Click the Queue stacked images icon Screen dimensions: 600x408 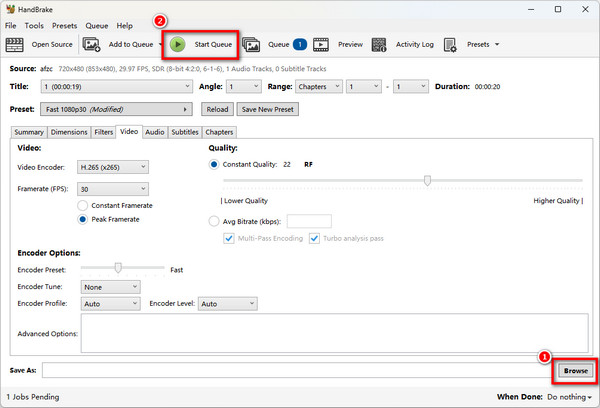[x=251, y=45]
